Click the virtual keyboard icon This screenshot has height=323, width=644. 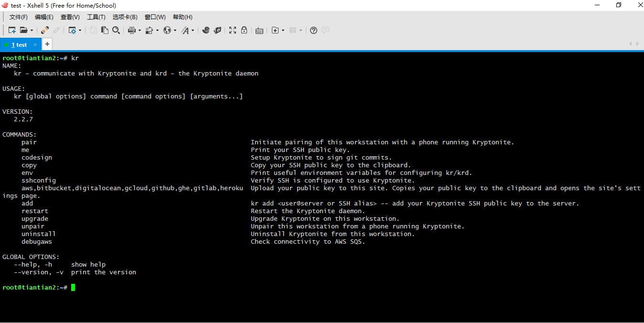pos(259,30)
